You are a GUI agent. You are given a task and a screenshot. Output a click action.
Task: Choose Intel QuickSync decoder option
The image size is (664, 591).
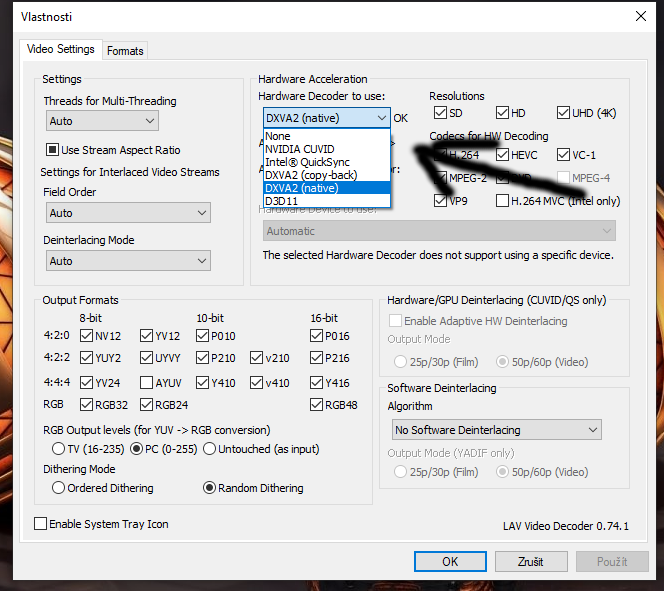(x=307, y=162)
